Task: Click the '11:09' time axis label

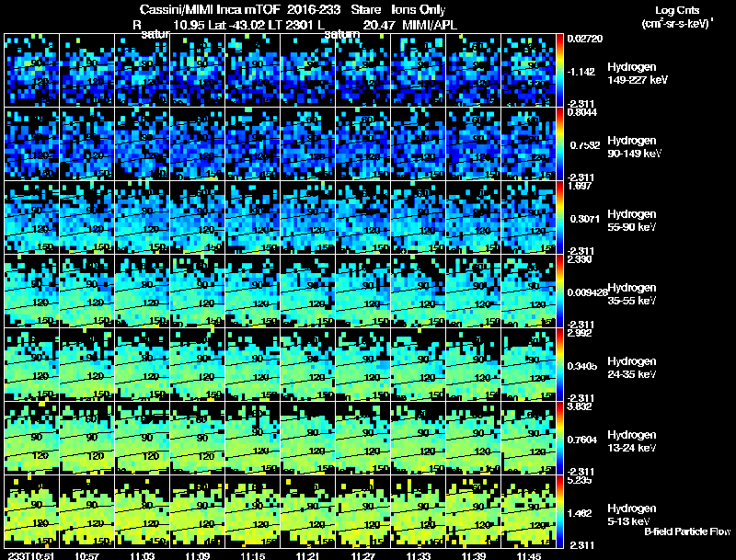Action: point(198,555)
